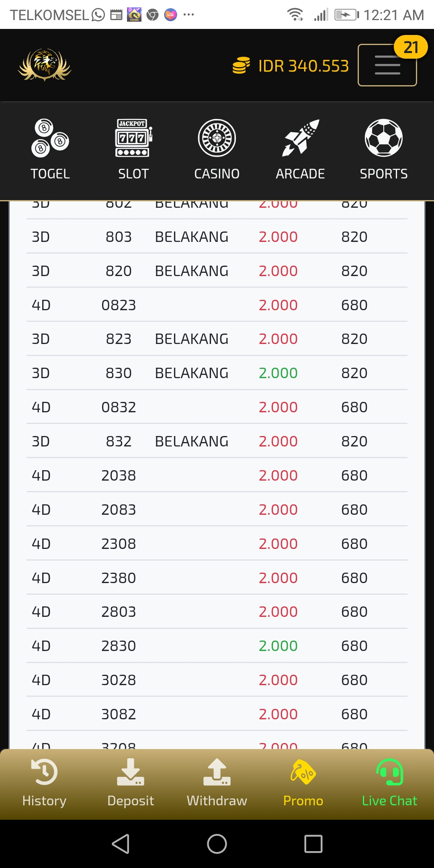Select the 3D 830 BELAKANG row

tap(217, 373)
